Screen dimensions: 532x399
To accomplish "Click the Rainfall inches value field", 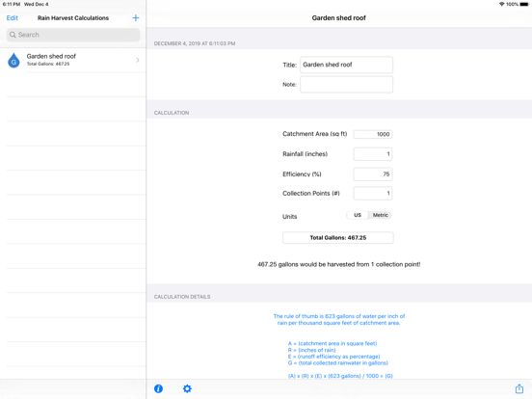I will point(373,154).
